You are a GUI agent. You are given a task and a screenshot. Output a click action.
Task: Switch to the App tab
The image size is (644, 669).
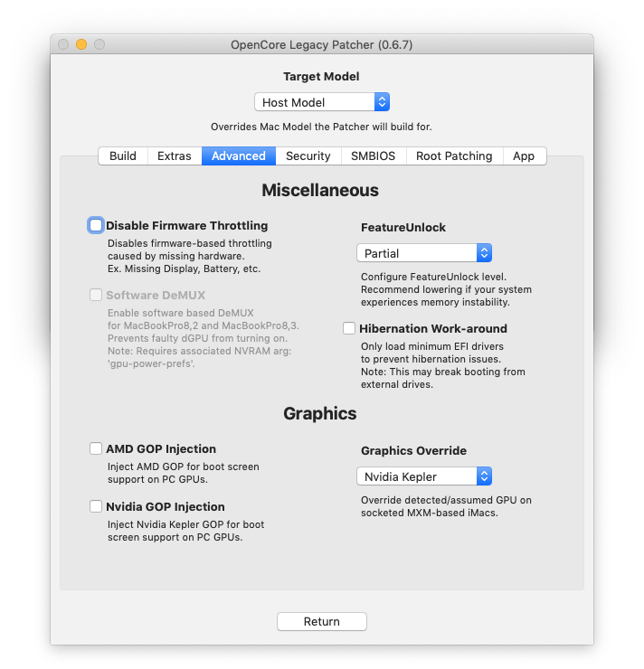coord(524,155)
